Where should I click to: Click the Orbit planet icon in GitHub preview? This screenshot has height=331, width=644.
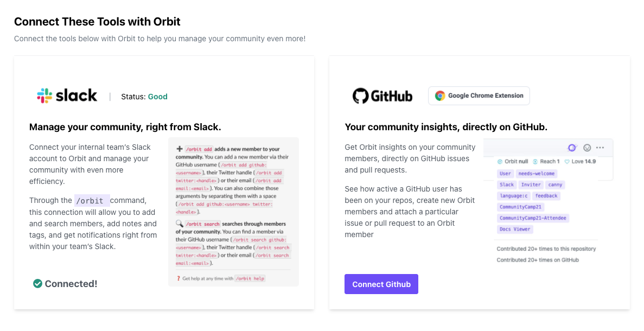[x=572, y=148]
